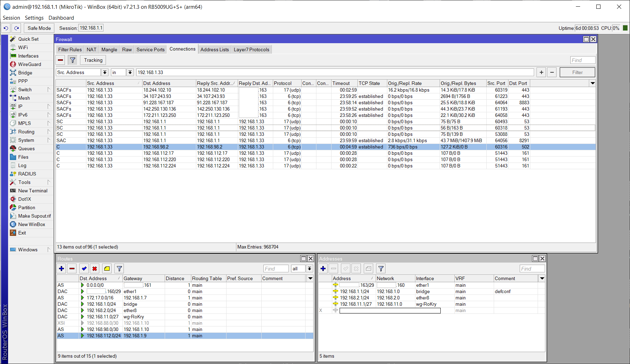Viewport: 630px width, 364px height.
Task: Add a new route with plus icon
Action: [61, 269]
